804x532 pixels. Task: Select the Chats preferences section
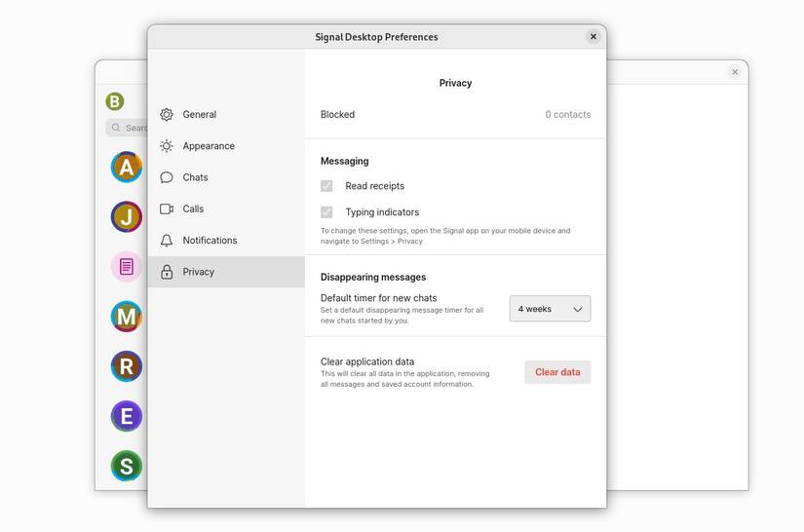pyautogui.click(x=226, y=177)
